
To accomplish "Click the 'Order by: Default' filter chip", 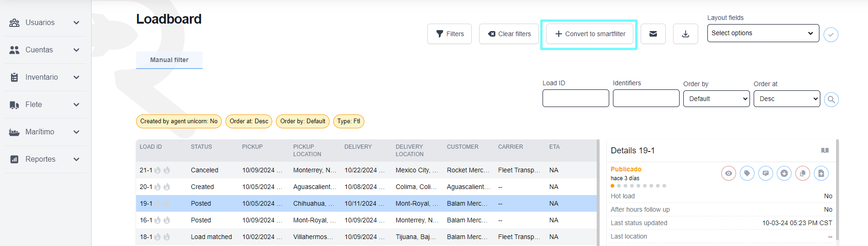I will [303, 121].
